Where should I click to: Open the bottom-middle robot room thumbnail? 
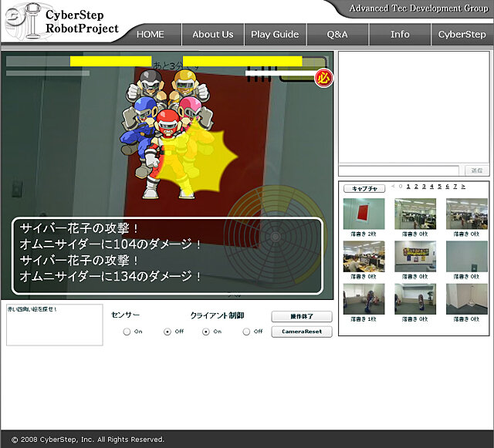point(415,298)
